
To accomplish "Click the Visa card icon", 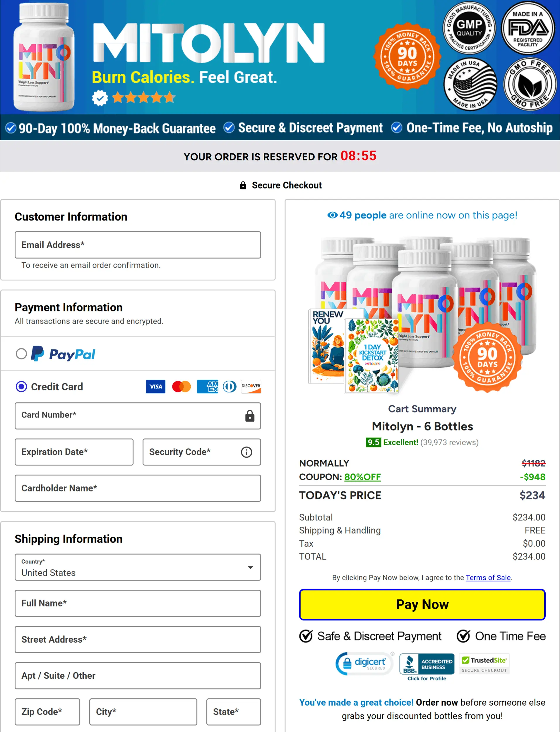I will click(x=155, y=386).
